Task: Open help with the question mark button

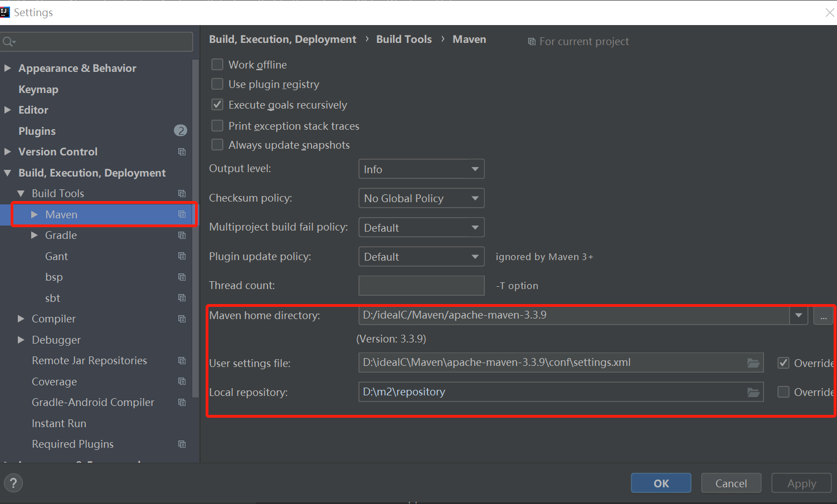Action: 13,483
